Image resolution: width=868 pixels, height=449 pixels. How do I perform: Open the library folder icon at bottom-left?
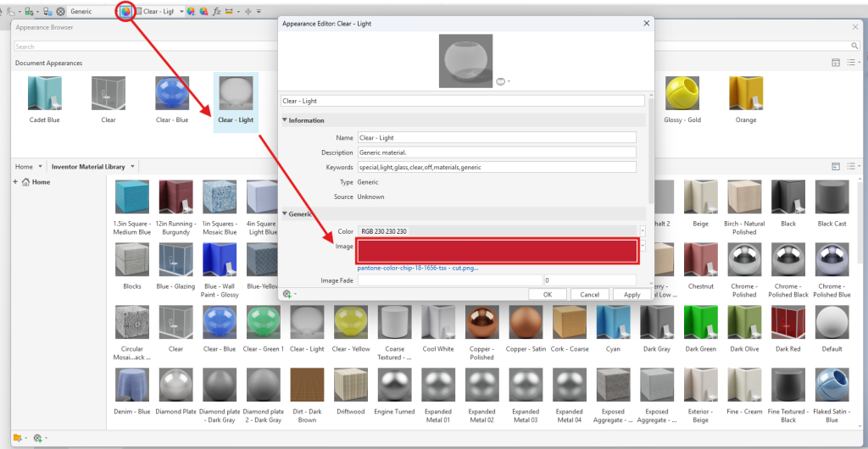pos(17,438)
